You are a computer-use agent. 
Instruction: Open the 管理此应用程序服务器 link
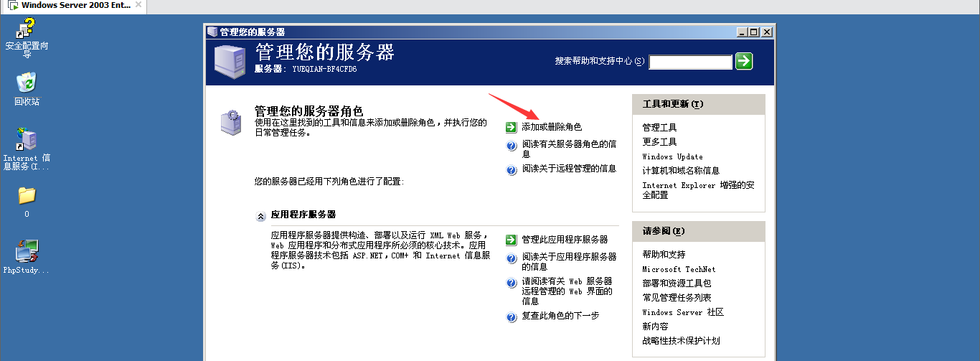click(565, 240)
